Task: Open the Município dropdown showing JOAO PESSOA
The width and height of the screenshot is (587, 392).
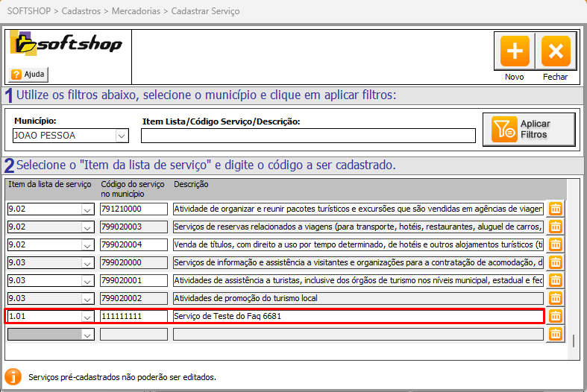Action: pyautogui.click(x=122, y=136)
